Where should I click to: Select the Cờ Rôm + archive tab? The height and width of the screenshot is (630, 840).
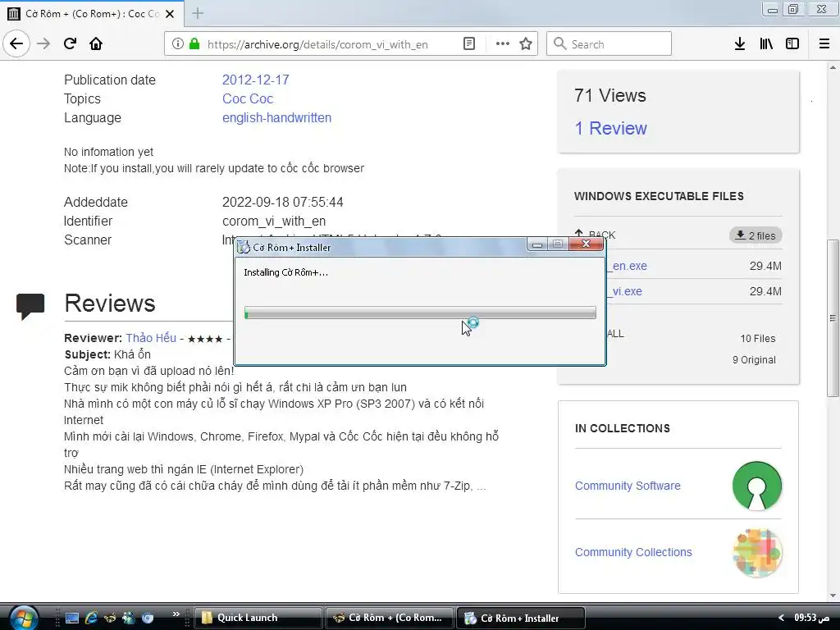point(93,14)
